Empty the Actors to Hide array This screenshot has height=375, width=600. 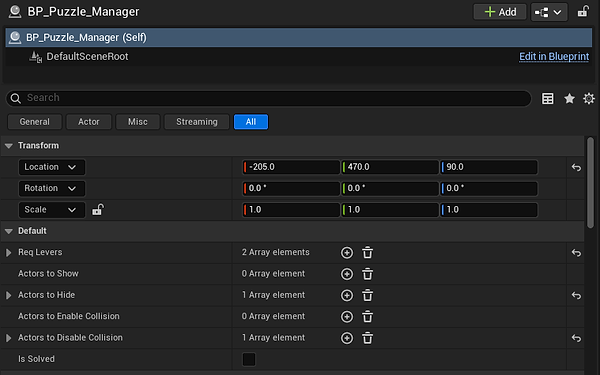coord(367,295)
